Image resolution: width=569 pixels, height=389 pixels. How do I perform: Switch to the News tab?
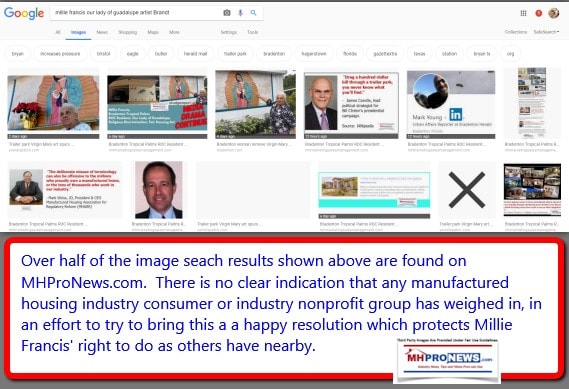(102, 32)
